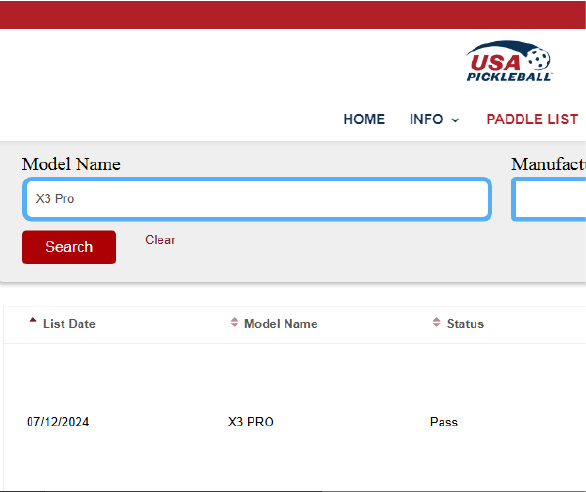Expand the INFO dropdown chevron
The image size is (586, 492).
pyautogui.click(x=455, y=120)
